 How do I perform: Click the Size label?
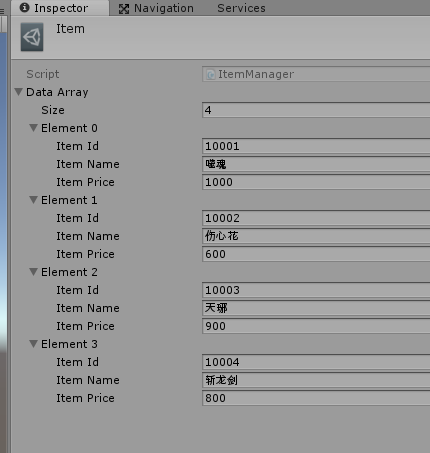pyautogui.click(x=53, y=110)
